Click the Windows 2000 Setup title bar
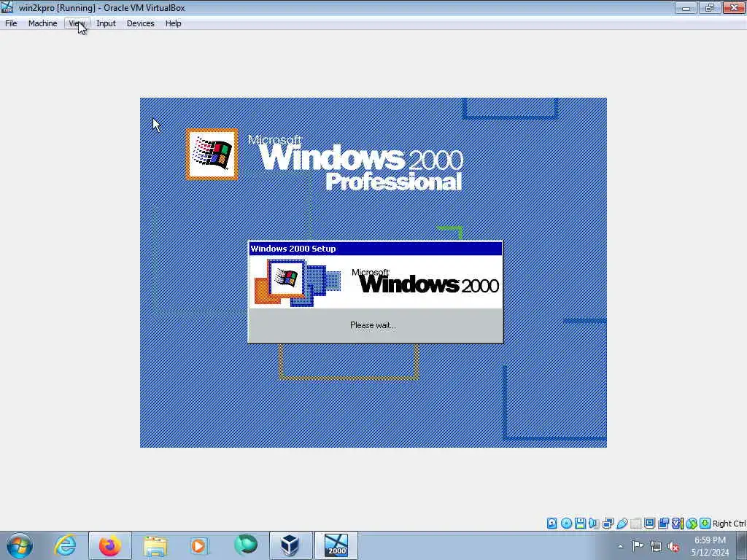Screen dimensions: 747x560 tap(376, 249)
